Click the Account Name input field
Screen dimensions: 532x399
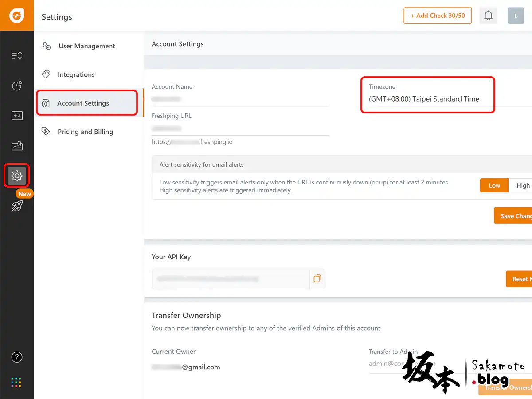240,99
